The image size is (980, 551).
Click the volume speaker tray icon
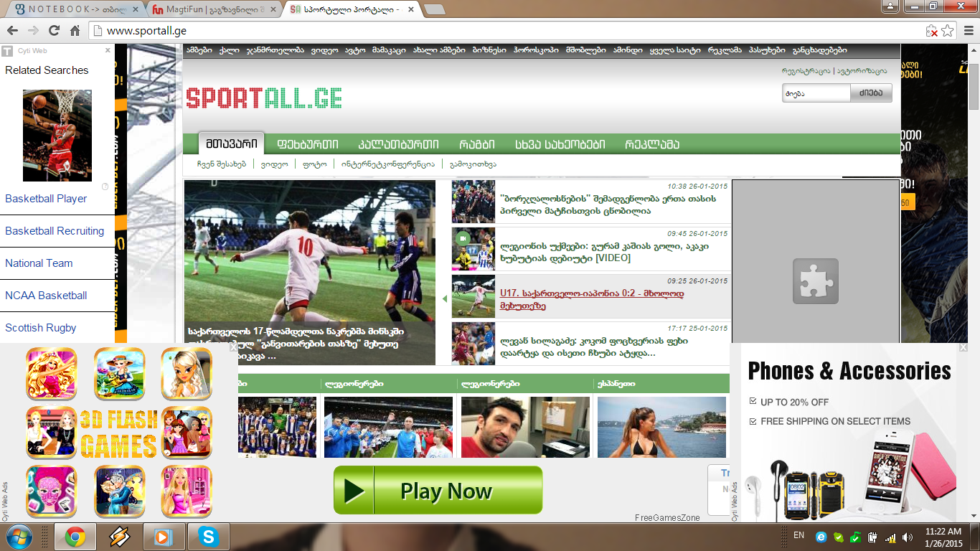908,537
